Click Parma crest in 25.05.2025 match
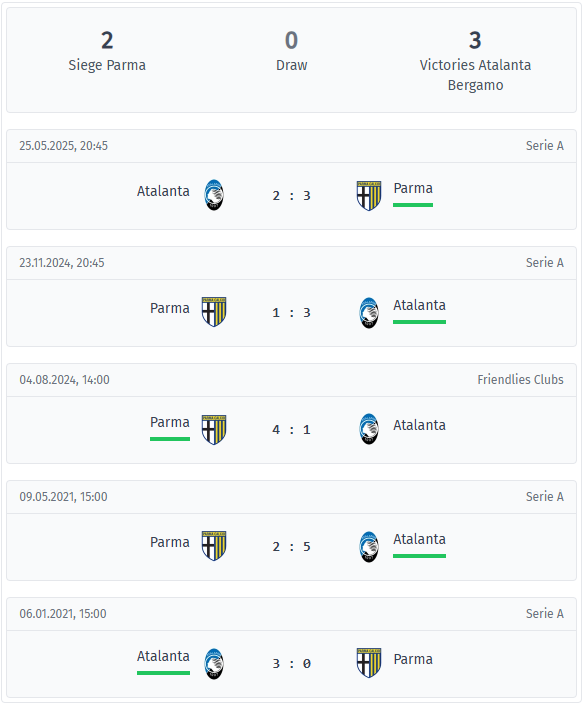Screen dimensions: 582x704 [x=369, y=195]
